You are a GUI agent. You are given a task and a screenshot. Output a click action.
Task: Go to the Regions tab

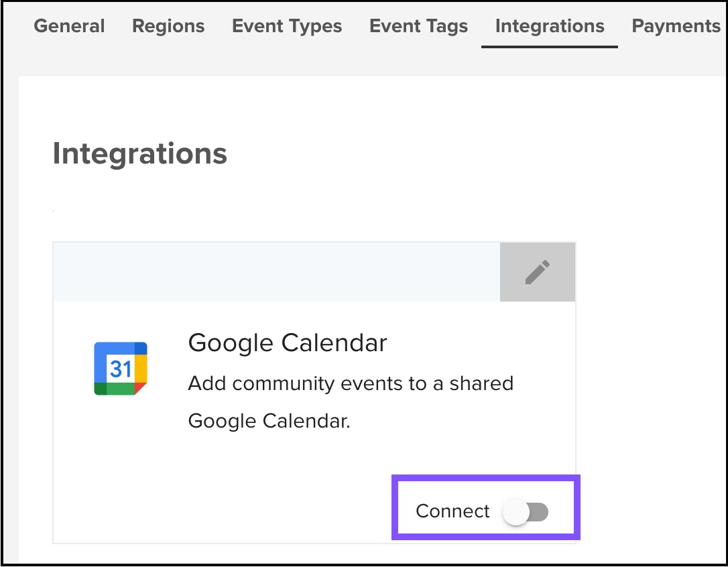[x=168, y=25]
